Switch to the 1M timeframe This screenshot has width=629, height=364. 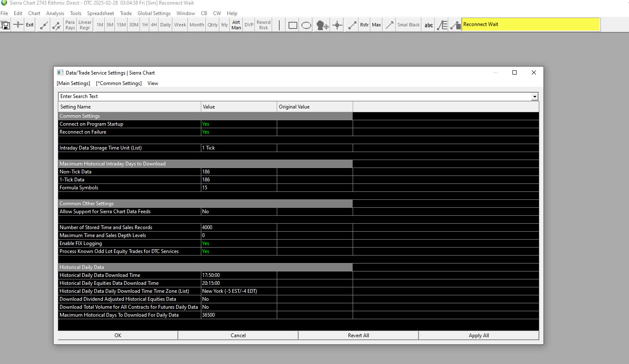[100, 25]
